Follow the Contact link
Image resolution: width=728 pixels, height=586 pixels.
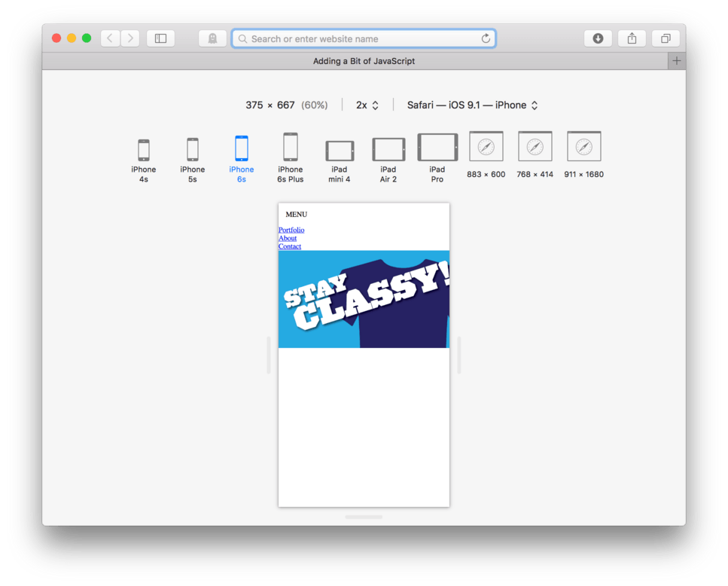pos(290,246)
